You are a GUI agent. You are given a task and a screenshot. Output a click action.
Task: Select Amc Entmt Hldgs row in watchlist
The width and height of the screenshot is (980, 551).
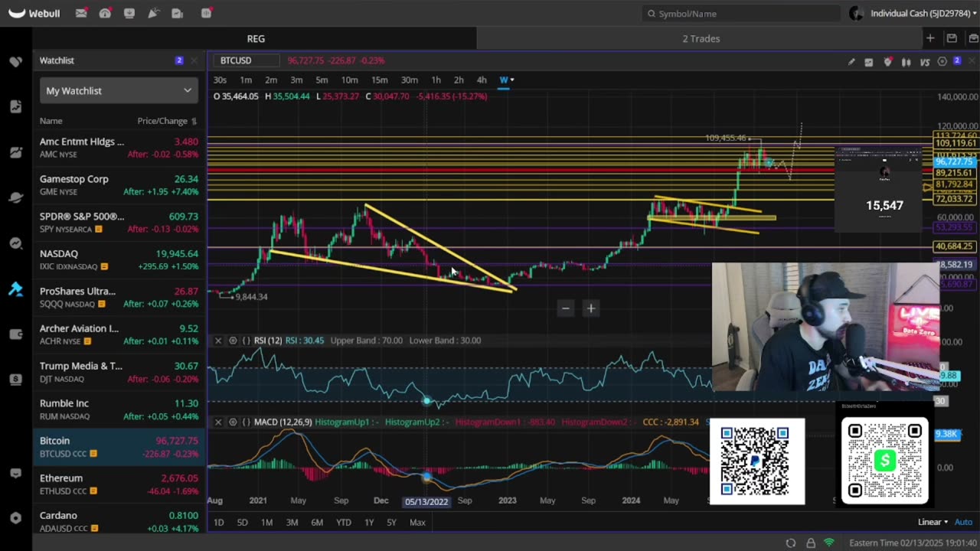pyautogui.click(x=119, y=148)
